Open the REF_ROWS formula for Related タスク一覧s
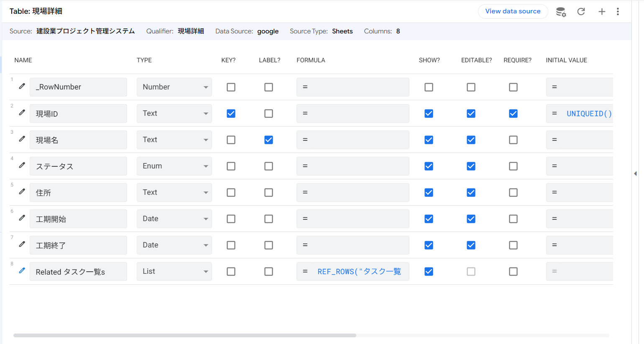Image resolution: width=644 pixels, height=344 pixels. tap(359, 272)
